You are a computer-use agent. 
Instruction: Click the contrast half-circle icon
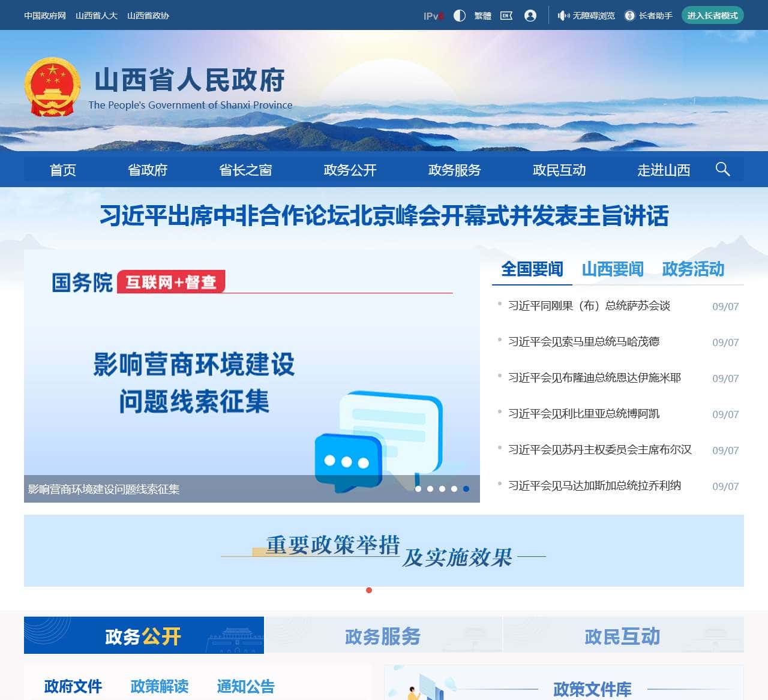pos(459,16)
